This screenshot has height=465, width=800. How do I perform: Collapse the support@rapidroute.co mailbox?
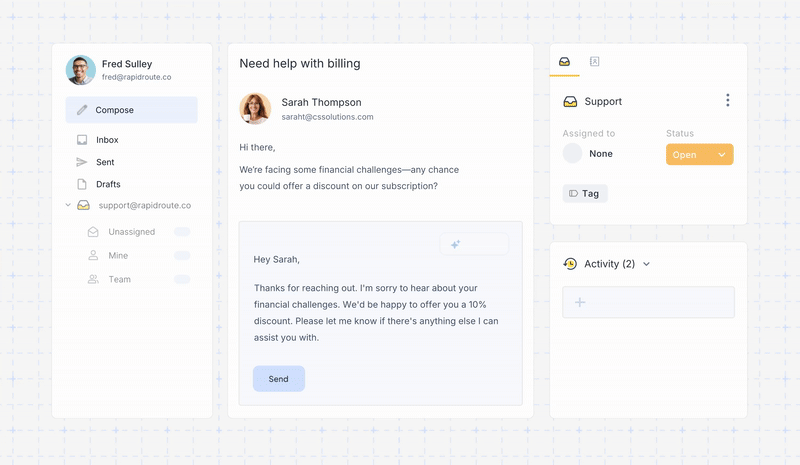pyautogui.click(x=68, y=205)
